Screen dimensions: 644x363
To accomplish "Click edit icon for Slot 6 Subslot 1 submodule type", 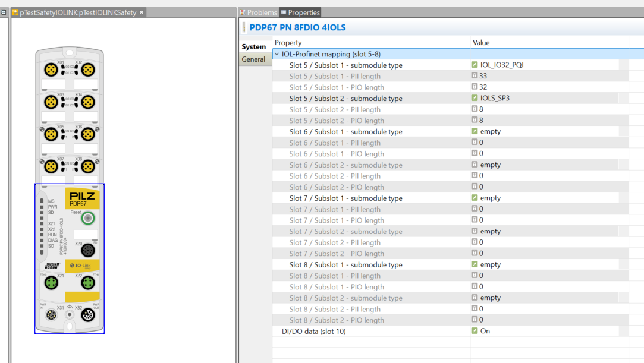I will click(x=475, y=131).
